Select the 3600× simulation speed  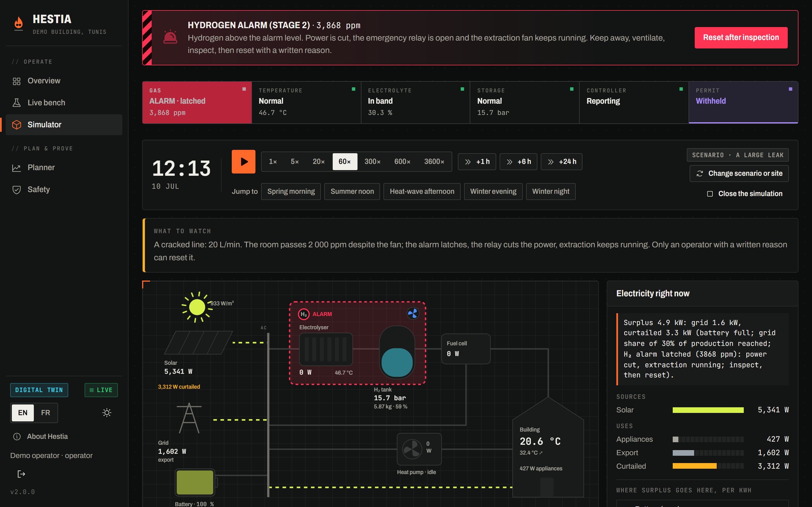coord(434,162)
